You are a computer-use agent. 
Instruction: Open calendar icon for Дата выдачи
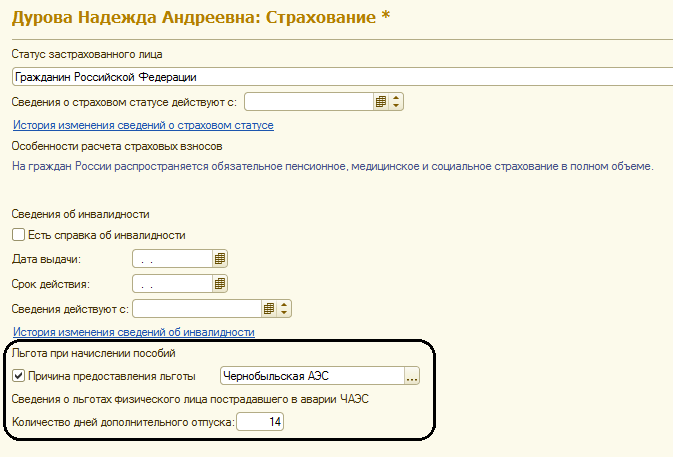pyautogui.click(x=219, y=259)
